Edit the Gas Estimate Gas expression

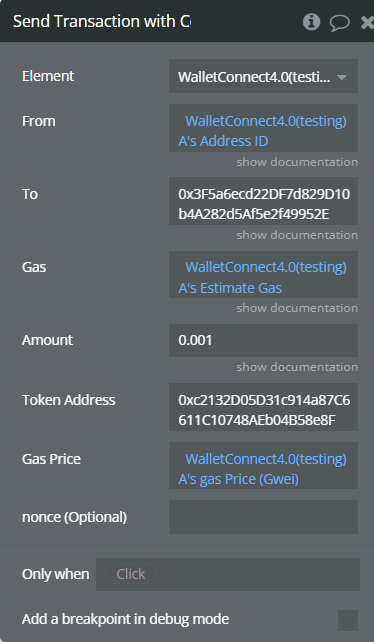coord(263,274)
